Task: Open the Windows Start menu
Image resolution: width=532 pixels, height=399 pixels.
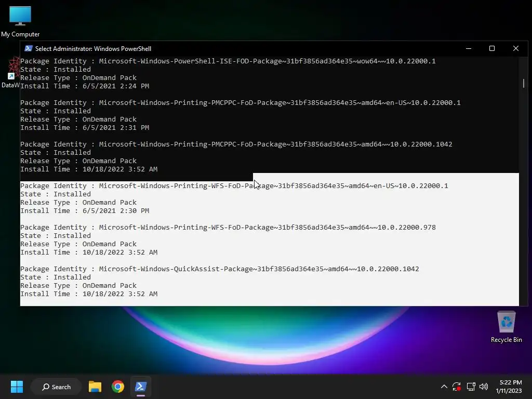Action: [17, 387]
